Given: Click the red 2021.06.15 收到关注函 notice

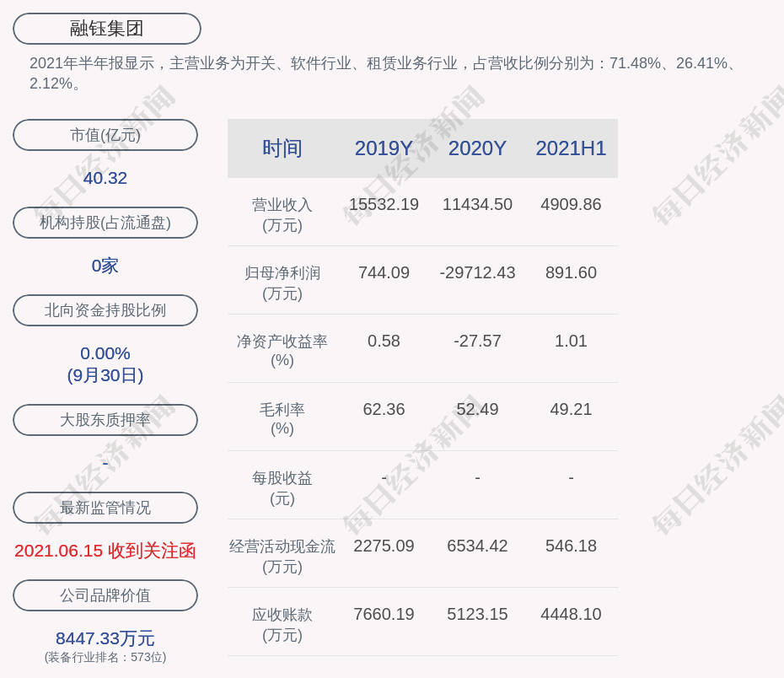Looking at the screenshot, I should (105, 551).
